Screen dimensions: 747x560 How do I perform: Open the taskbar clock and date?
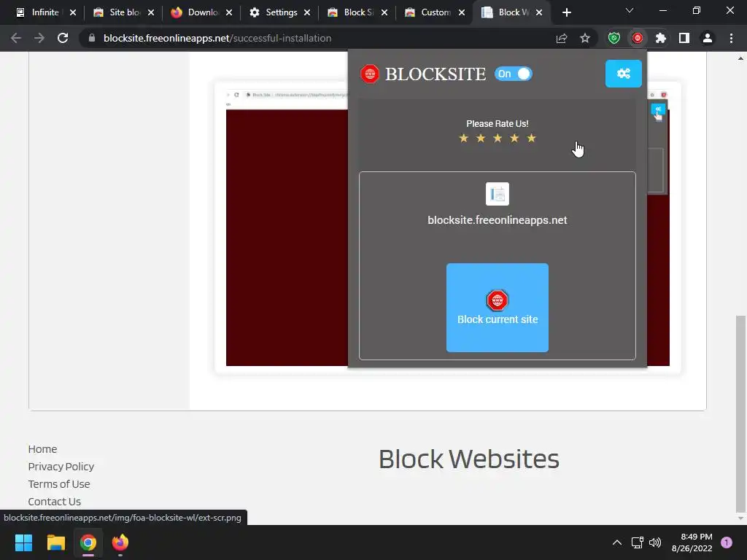click(x=692, y=542)
